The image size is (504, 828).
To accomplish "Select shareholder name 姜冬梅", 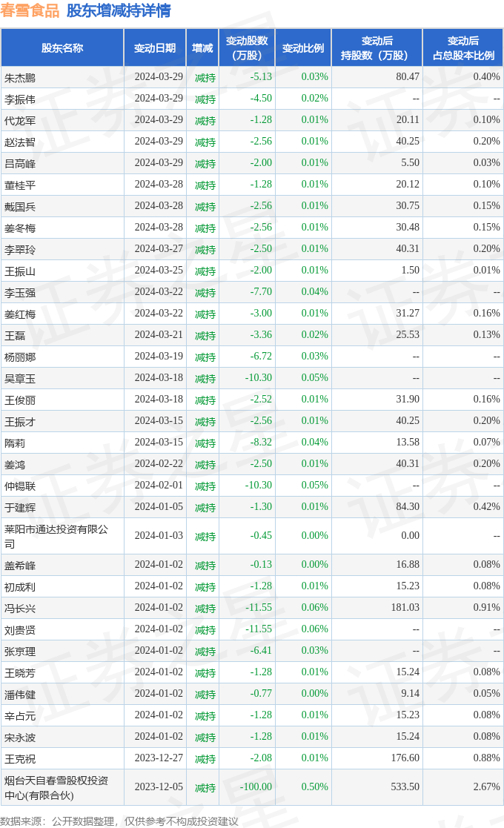I will (x=20, y=228).
